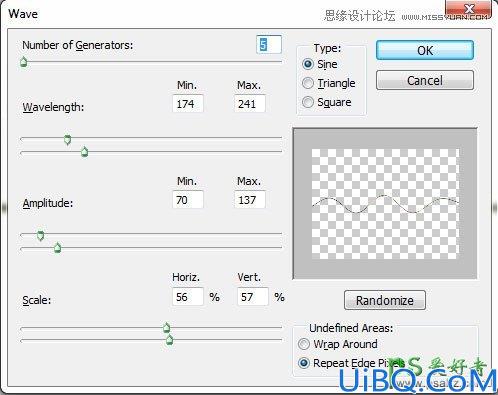Click the Wavelength maximum slider handle
The height and width of the screenshot is (395, 498).
tap(85, 152)
